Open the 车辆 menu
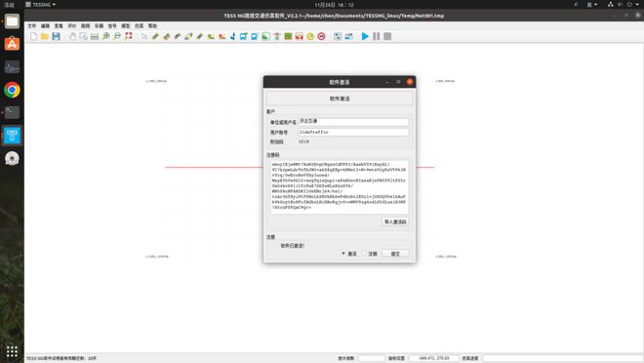Viewport: 644px width, 363px height. 99,26
